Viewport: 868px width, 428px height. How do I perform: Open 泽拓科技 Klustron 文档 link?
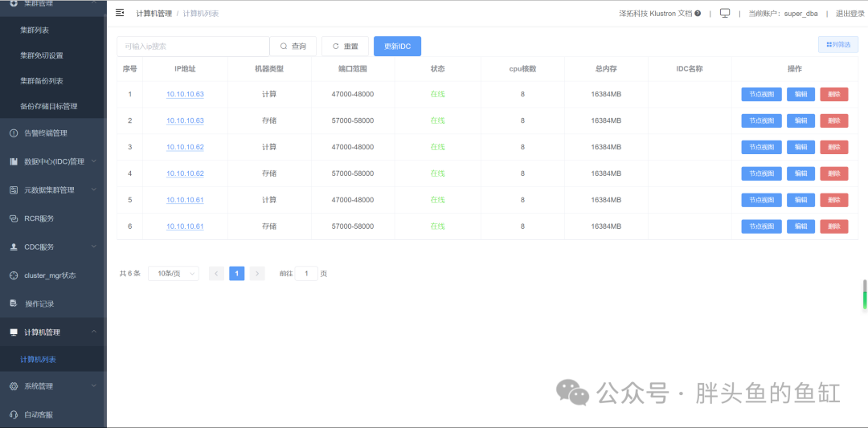[656, 14]
